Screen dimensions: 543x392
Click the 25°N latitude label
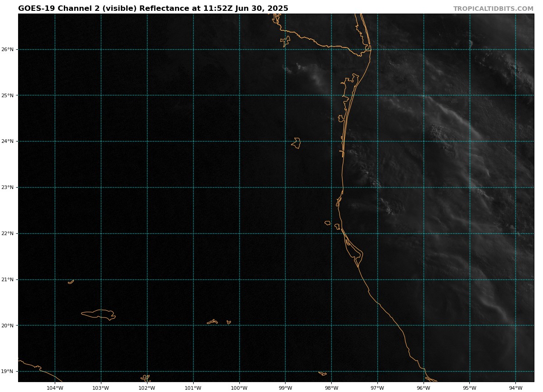tap(8, 95)
